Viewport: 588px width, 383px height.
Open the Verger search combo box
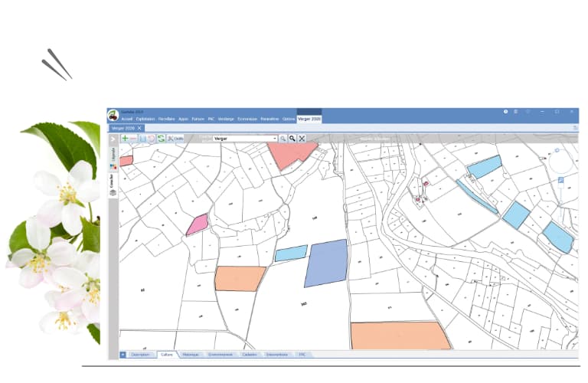point(245,139)
